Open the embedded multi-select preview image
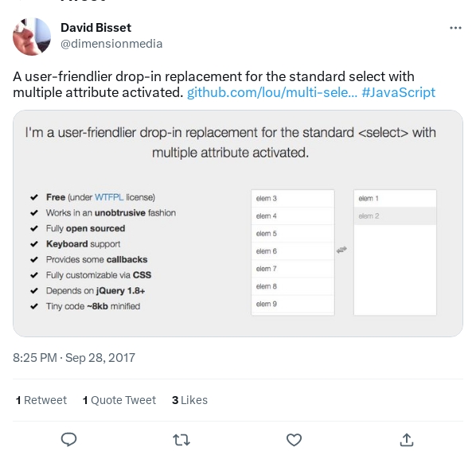 tap(238, 224)
